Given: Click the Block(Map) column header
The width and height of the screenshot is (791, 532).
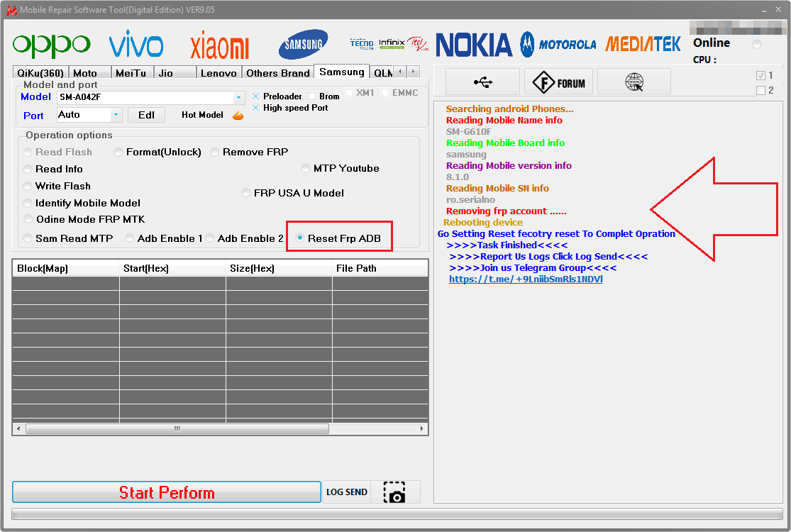Looking at the screenshot, I should coord(65,268).
